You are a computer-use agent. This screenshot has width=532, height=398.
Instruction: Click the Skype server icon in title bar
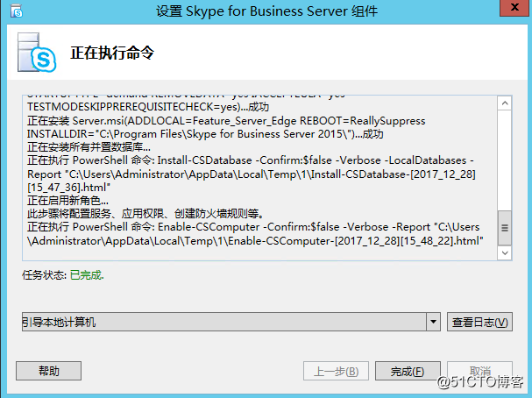tap(16, 11)
